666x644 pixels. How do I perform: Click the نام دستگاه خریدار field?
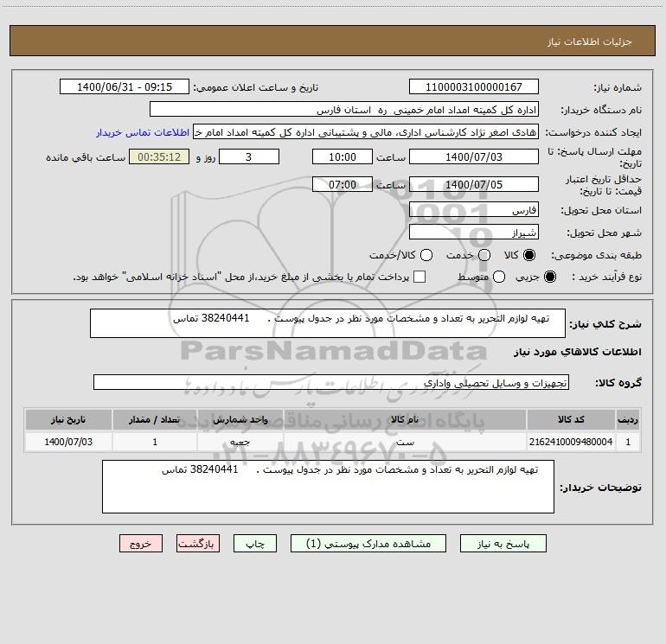click(x=344, y=110)
